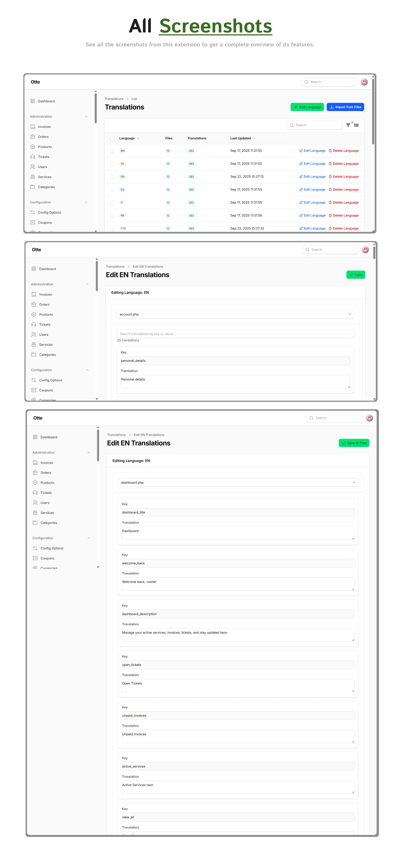Open the filter icon above the Translations table
This screenshot has height=868, width=400.
pyautogui.click(x=348, y=125)
